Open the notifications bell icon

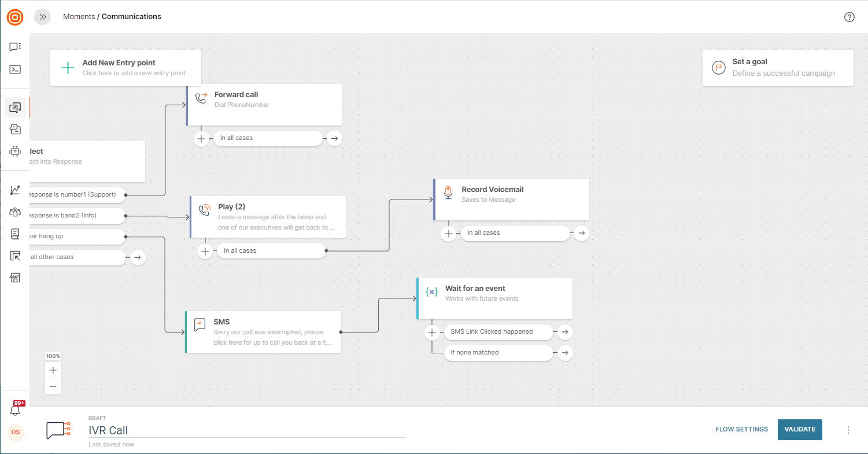[16, 410]
